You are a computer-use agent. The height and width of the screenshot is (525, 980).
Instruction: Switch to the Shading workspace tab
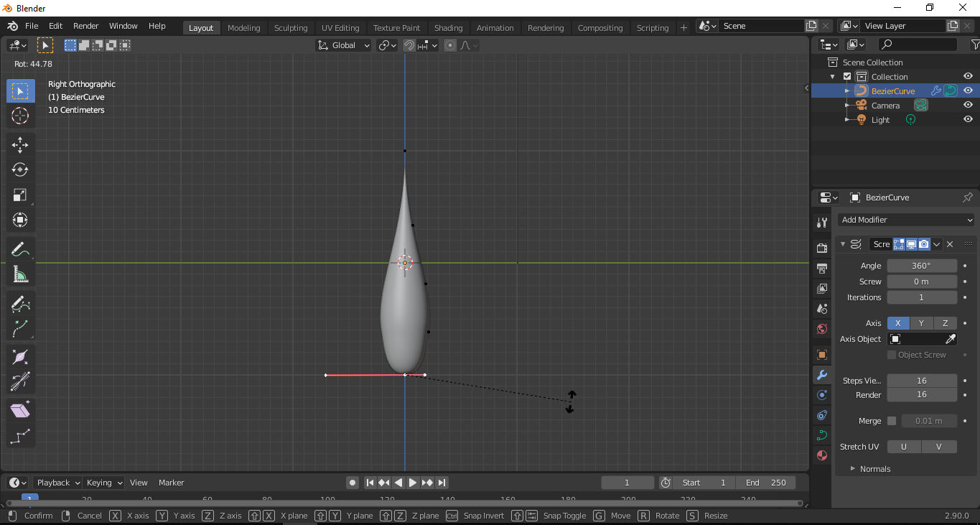[448, 28]
